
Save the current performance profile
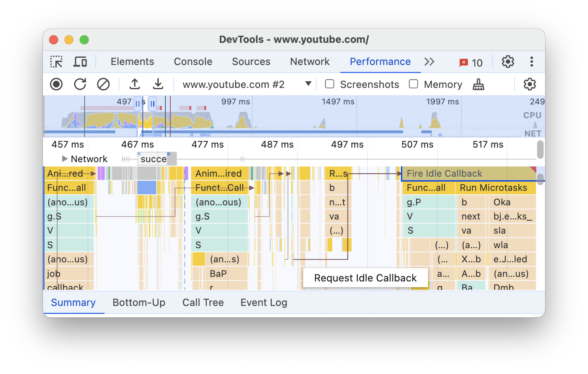click(x=158, y=84)
